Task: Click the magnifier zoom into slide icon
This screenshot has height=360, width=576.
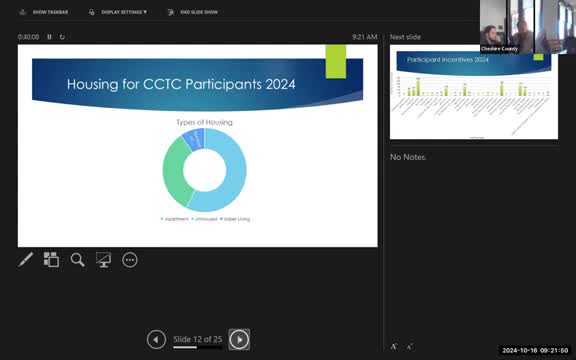Action: click(x=78, y=260)
